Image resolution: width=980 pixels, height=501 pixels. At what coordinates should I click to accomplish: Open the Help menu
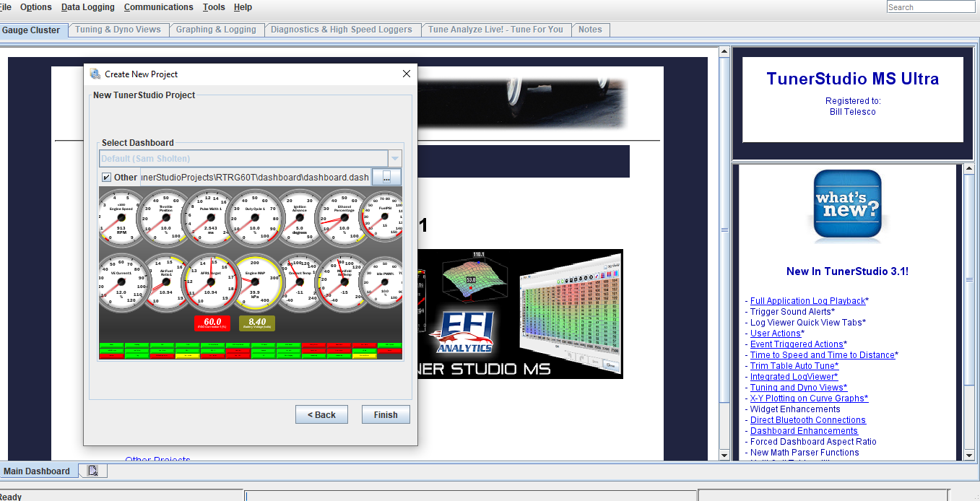(243, 7)
